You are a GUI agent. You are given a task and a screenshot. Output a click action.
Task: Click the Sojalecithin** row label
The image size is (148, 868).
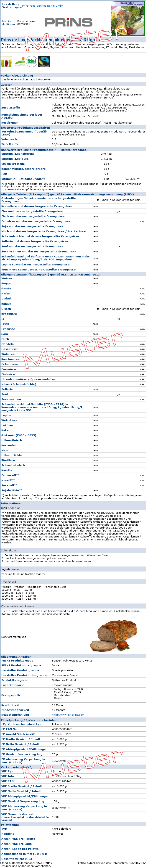pos(12,491)
